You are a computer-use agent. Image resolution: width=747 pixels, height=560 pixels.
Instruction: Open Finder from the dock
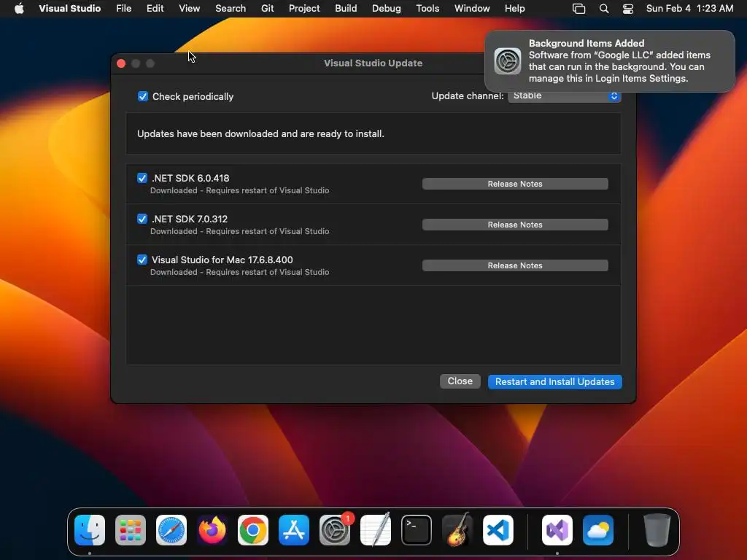click(90, 529)
